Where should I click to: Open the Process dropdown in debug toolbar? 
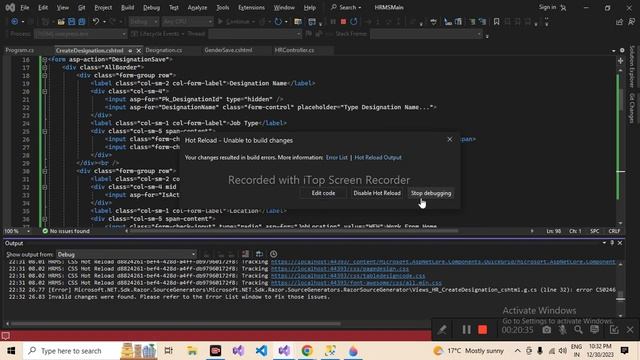[80, 34]
